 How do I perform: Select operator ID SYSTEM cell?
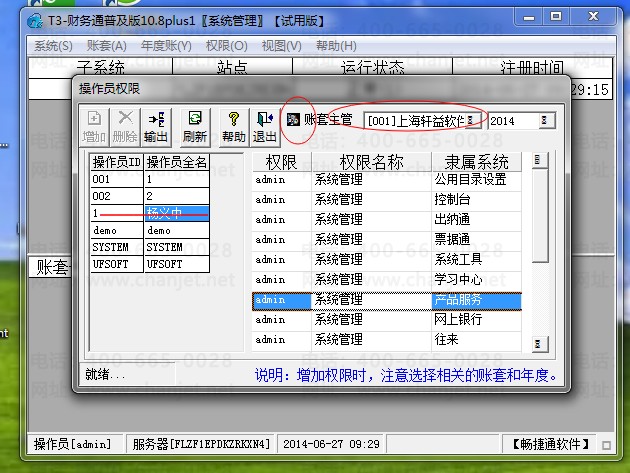coord(117,247)
